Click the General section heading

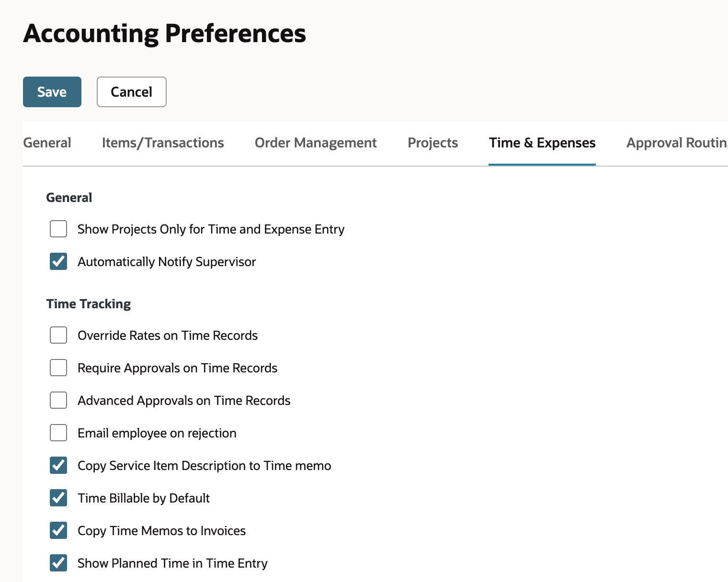click(69, 198)
